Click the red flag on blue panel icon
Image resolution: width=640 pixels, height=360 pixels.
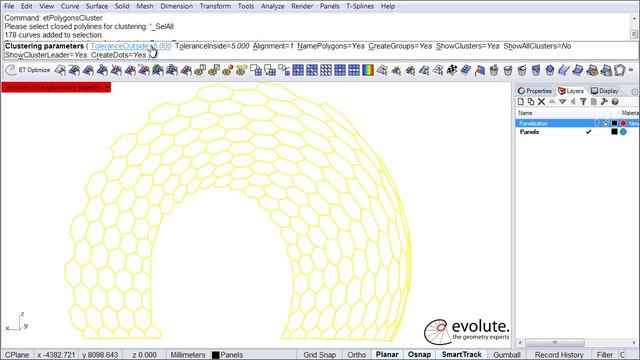coord(480,70)
